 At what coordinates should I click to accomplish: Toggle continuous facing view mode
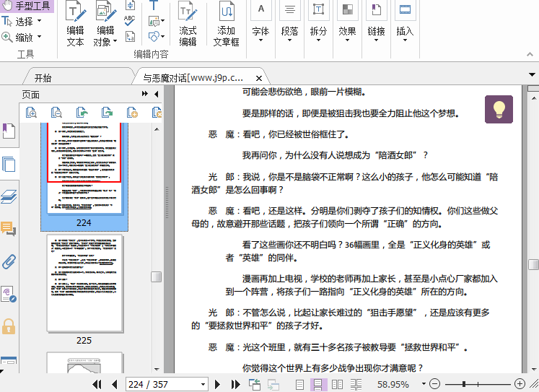click(356, 384)
